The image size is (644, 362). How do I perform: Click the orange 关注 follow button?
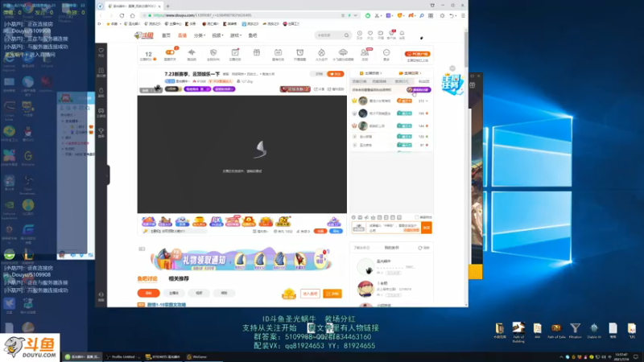(x=336, y=74)
